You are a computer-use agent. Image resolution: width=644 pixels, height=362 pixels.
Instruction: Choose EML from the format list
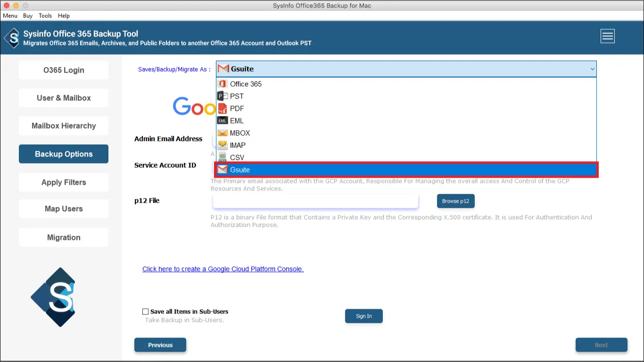coord(406,121)
